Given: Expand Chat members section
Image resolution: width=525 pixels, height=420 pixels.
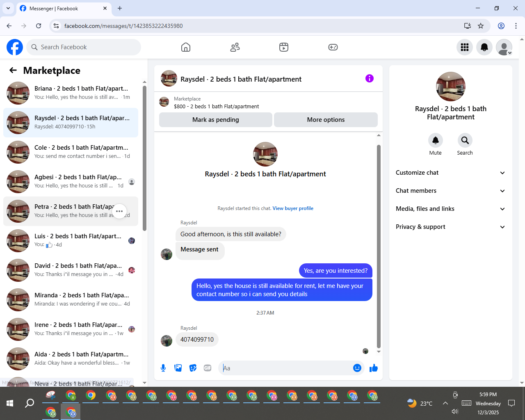Looking at the screenshot, I should 450,191.
